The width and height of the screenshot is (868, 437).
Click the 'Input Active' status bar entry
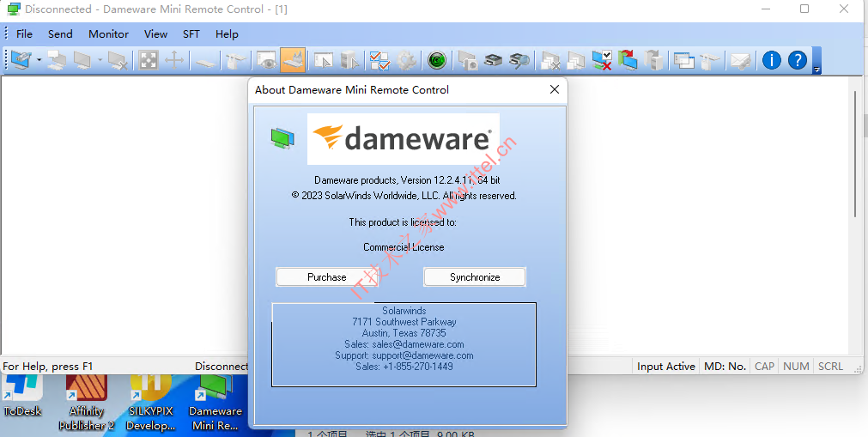[666, 366]
